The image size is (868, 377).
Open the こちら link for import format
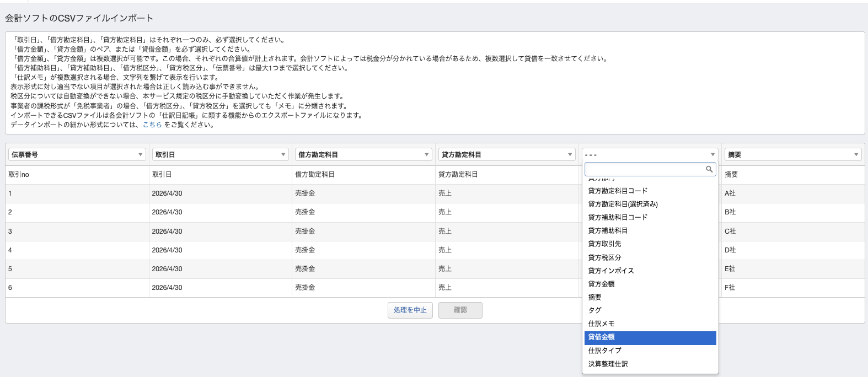(x=152, y=125)
